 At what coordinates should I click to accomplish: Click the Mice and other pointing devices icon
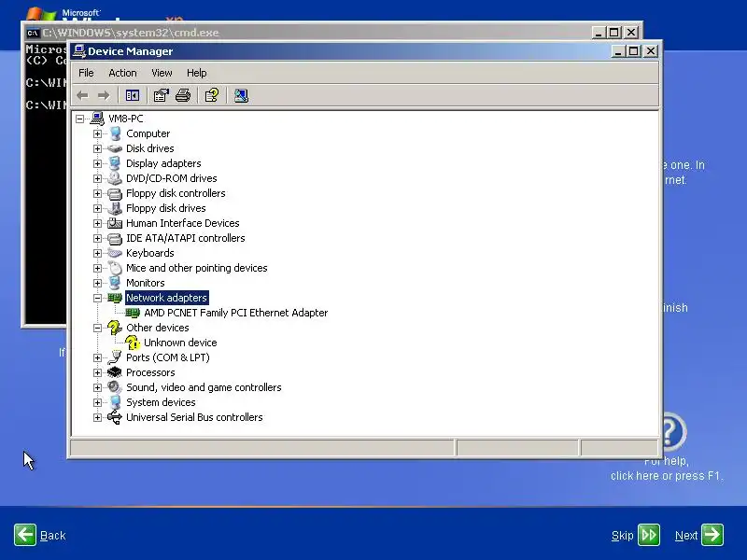click(115, 268)
